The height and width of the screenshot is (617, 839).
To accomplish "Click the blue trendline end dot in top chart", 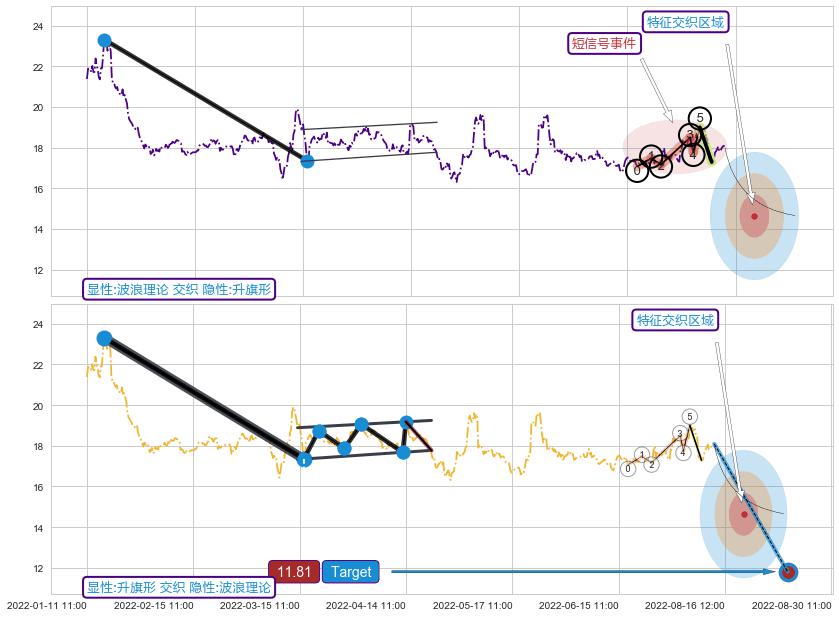I will [307, 161].
